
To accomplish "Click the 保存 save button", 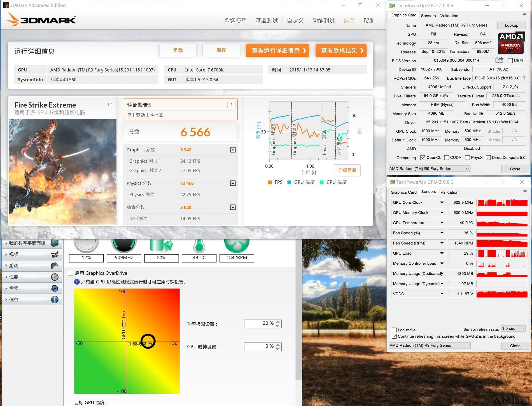I will (x=221, y=50).
